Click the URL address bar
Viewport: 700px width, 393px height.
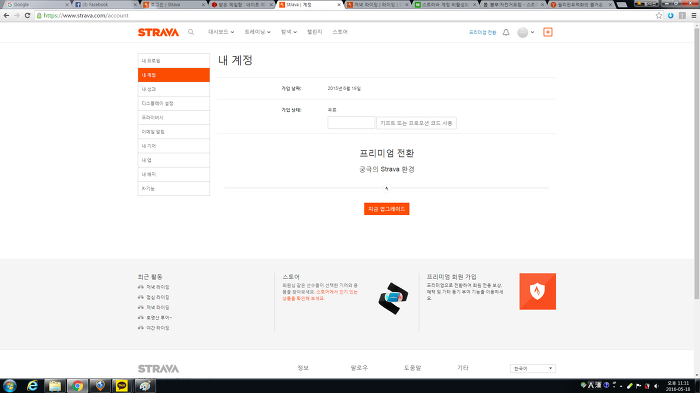344,15
